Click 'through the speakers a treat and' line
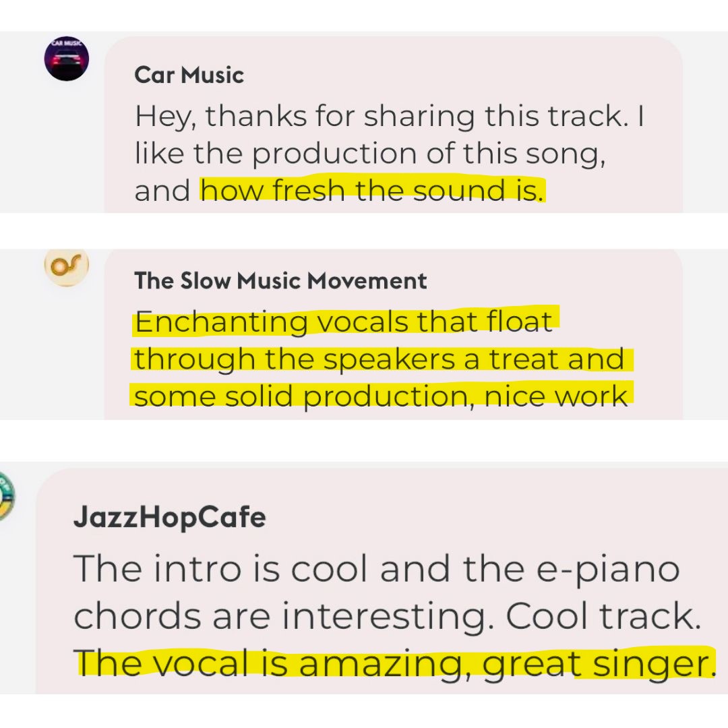This screenshot has height=728, width=728. coord(380,359)
